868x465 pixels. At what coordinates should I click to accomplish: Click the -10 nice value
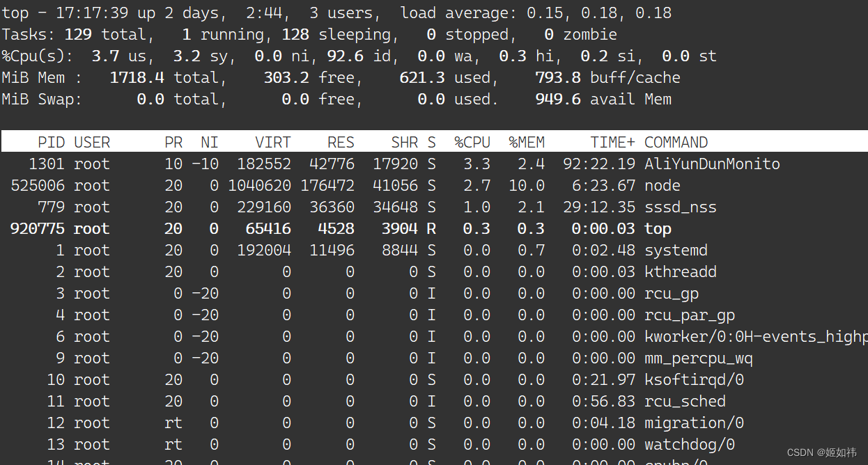pyautogui.click(x=205, y=164)
